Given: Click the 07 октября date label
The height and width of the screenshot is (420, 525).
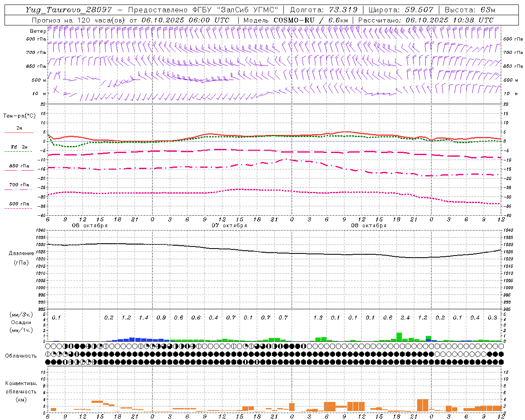Looking at the screenshot, I should (x=229, y=226).
